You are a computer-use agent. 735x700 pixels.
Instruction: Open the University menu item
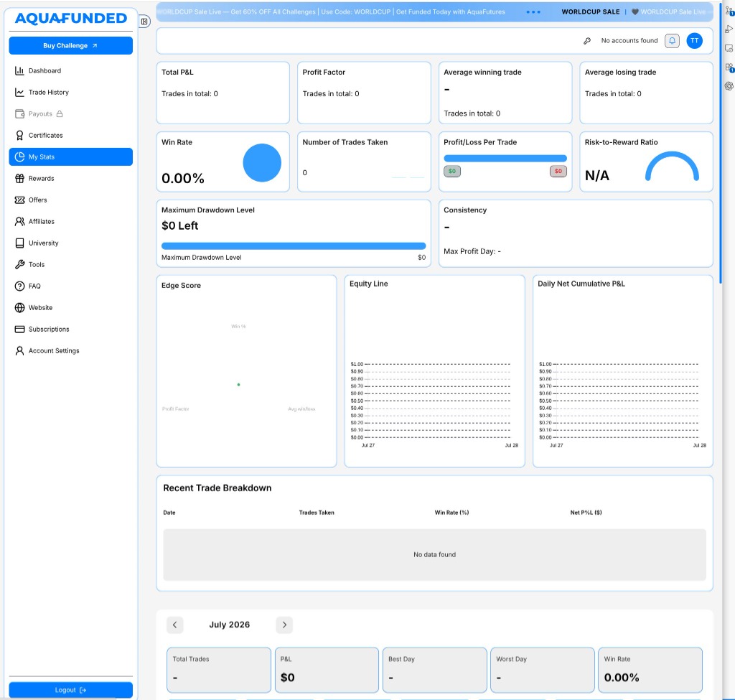pyautogui.click(x=70, y=243)
